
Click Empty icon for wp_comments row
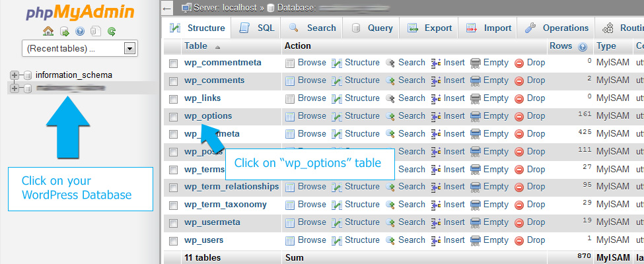[475, 81]
